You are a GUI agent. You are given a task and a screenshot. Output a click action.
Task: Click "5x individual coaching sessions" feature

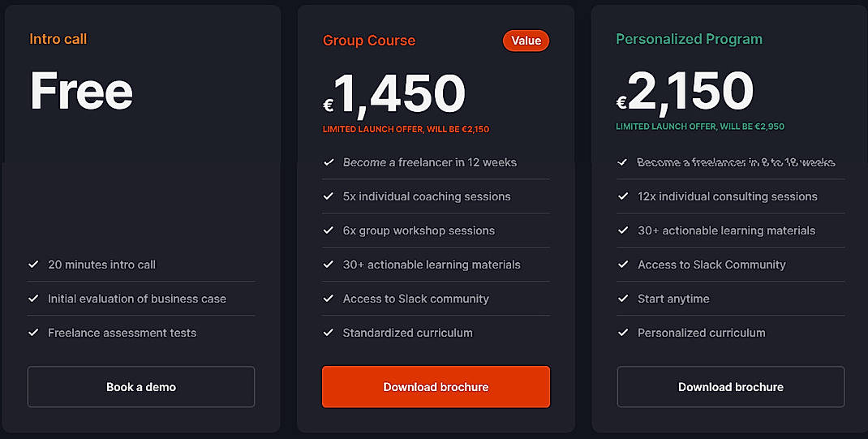tap(426, 196)
